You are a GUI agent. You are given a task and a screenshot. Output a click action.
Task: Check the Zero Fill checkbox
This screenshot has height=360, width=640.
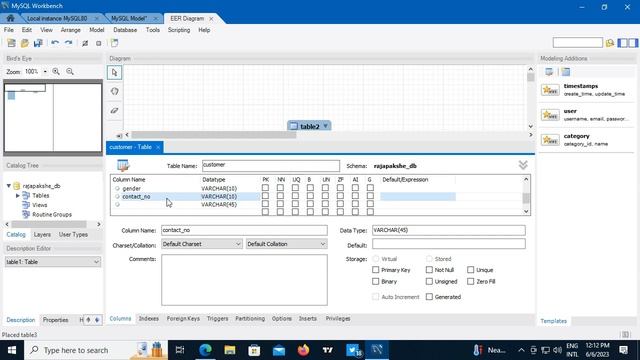coord(471,281)
